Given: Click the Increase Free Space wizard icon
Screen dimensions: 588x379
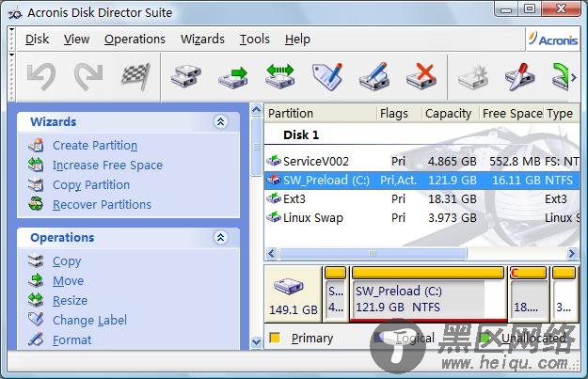Looking at the screenshot, I should 36,165.
